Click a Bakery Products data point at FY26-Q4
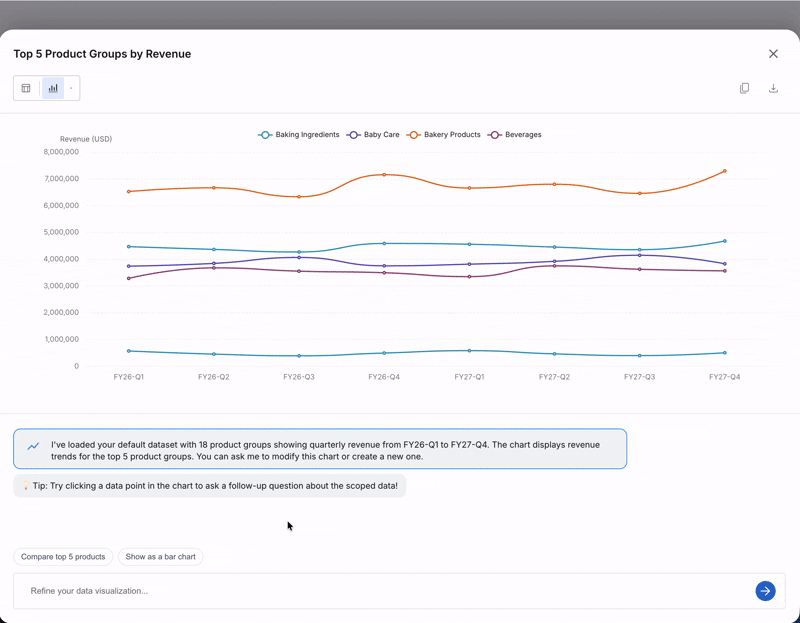The height and width of the screenshot is (623, 800). (x=384, y=174)
